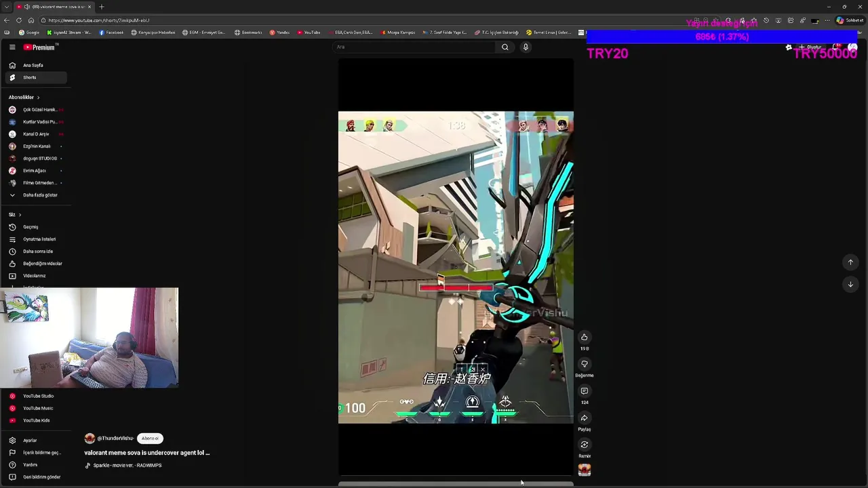Open Kanal D Arşiv subscription
Image resolution: width=868 pixels, height=488 pixels.
pos(36,134)
